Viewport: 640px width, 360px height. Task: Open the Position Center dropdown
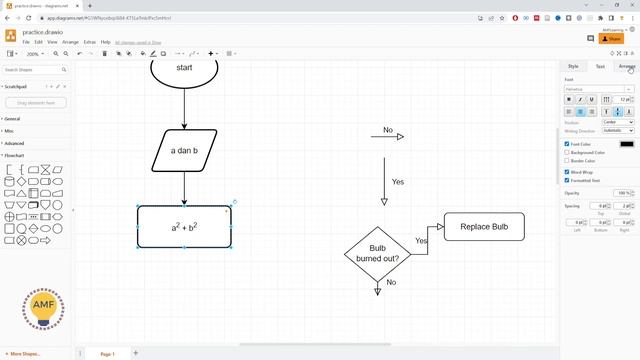(618, 122)
